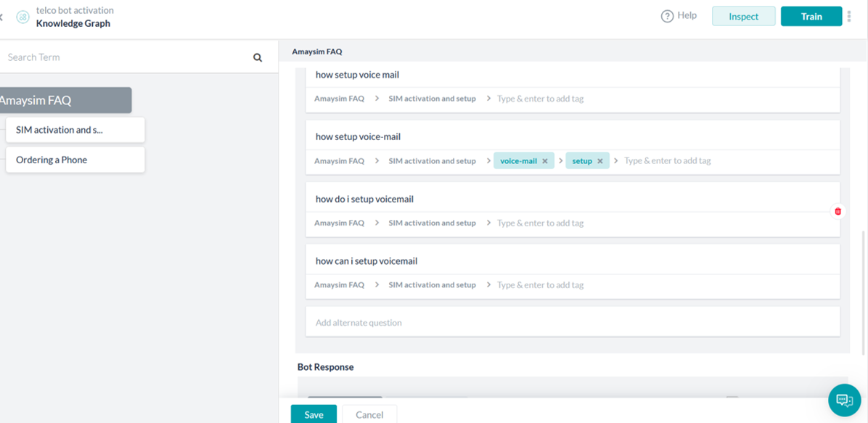
Task: Open the chat bubble widget icon
Action: pos(844,400)
